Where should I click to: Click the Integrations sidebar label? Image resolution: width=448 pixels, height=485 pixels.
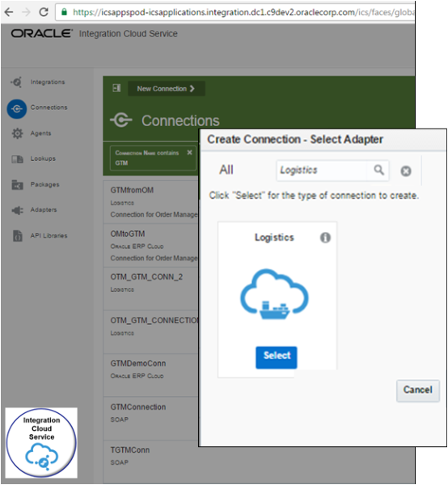coord(48,82)
